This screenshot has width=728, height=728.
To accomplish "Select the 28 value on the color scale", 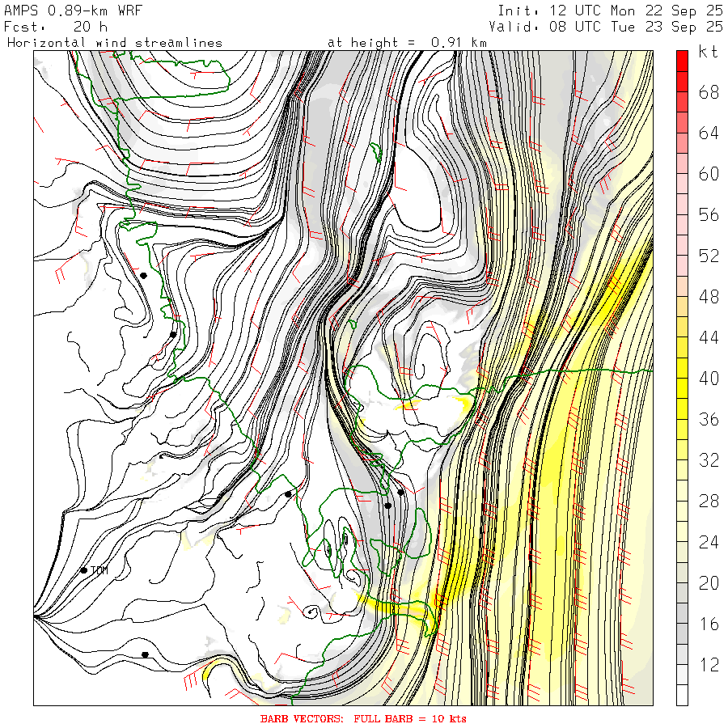I will (709, 501).
